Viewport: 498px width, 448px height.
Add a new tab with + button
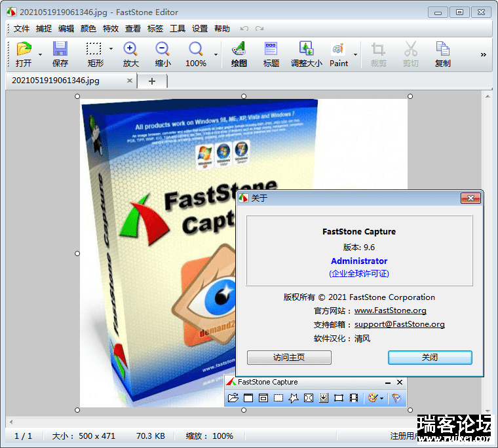152,81
